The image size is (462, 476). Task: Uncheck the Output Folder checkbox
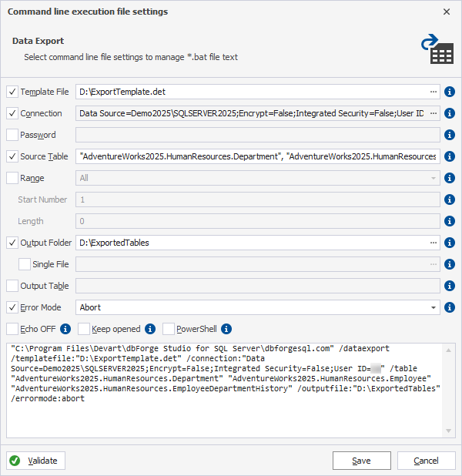pyautogui.click(x=12, y=243)
